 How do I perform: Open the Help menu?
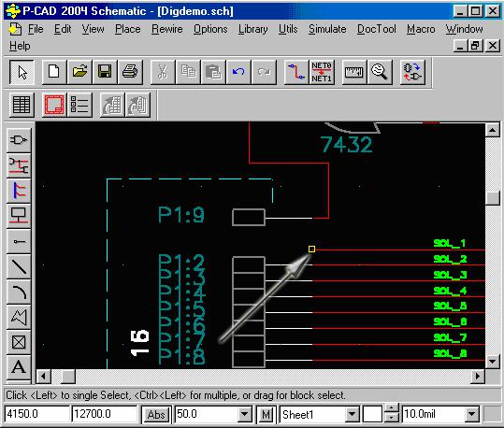(20, 46)
